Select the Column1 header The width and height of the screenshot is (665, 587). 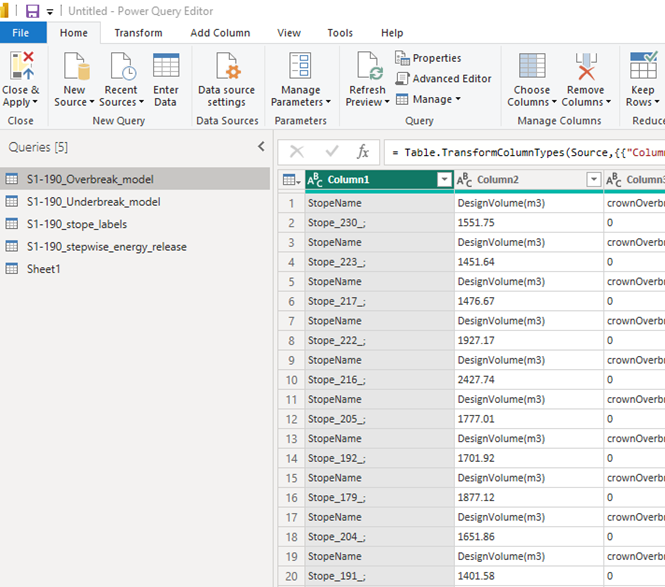click(379, 180)
